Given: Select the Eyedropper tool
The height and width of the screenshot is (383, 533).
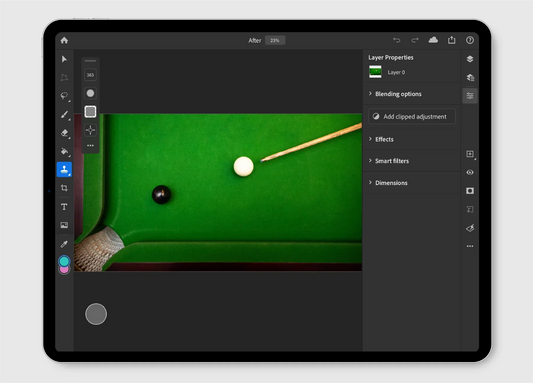Looking at the screenshot, I should (x=64, y=244).
